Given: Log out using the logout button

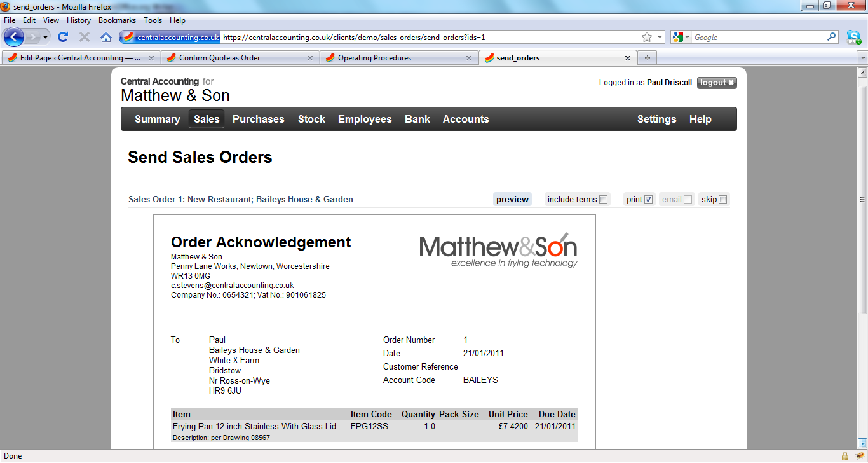Looking at the screenshot, I should [717, 83].
